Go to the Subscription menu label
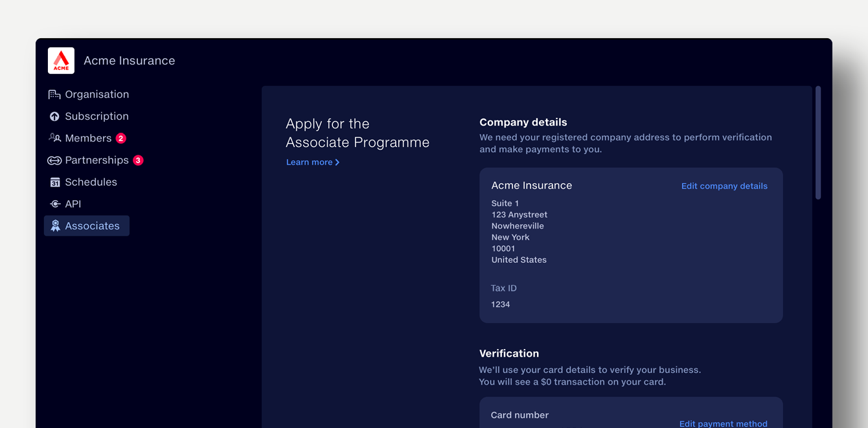The image size is (868, 428). (x=97, y=117)
